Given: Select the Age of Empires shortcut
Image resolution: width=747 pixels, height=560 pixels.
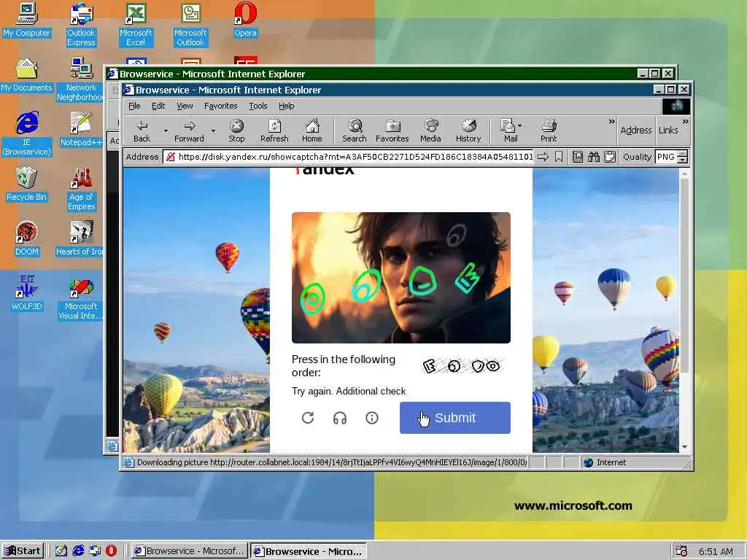Looking at the screenshot, I should tap(81, 189).
